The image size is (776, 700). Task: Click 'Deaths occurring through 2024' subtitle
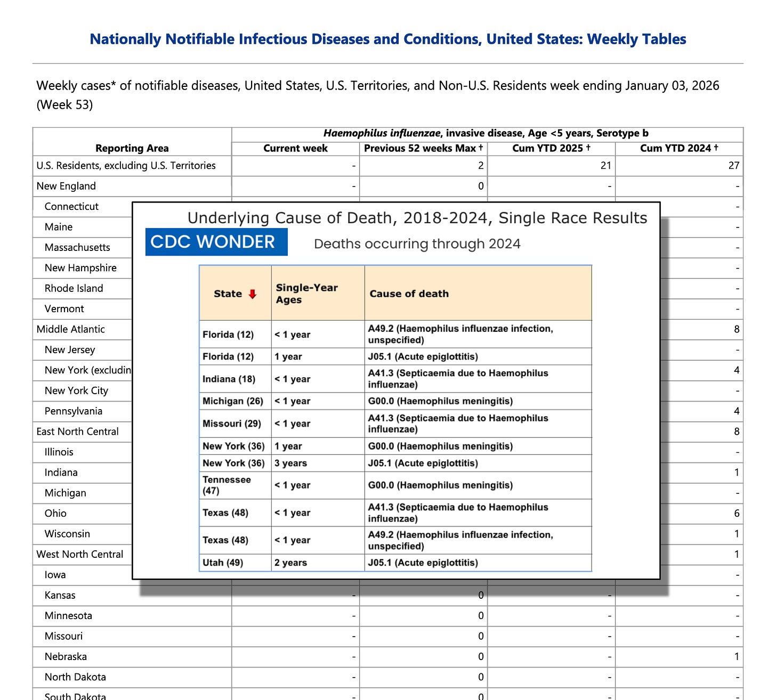coord(417,244)
